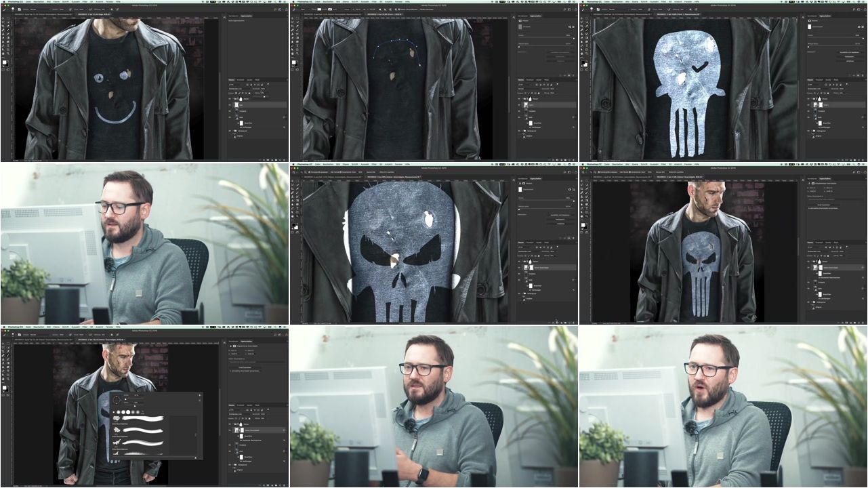The width and height of the screenshot is (868, 488).
Task: Select Marquee tool in full-figure skull frame
Action: pos(587,181)
